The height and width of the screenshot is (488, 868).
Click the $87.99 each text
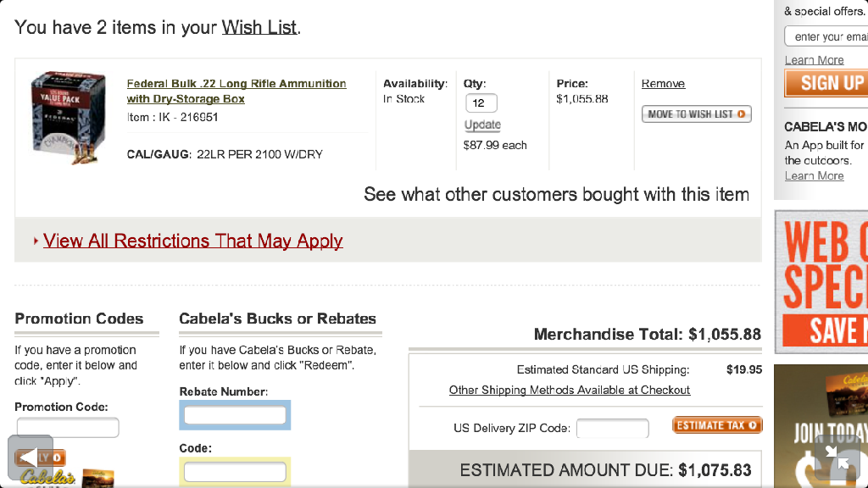[x=495, y=146]
